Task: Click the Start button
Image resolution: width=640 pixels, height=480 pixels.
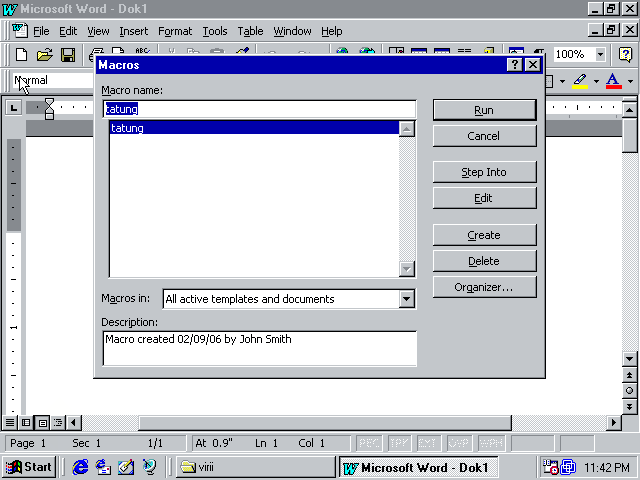Action: pyautogui.click(x=29, y=467)
